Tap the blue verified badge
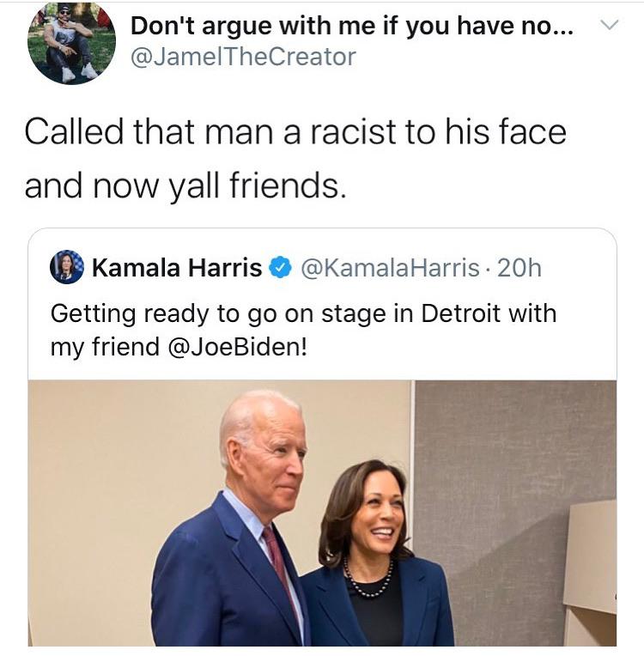 pos(280,269)
